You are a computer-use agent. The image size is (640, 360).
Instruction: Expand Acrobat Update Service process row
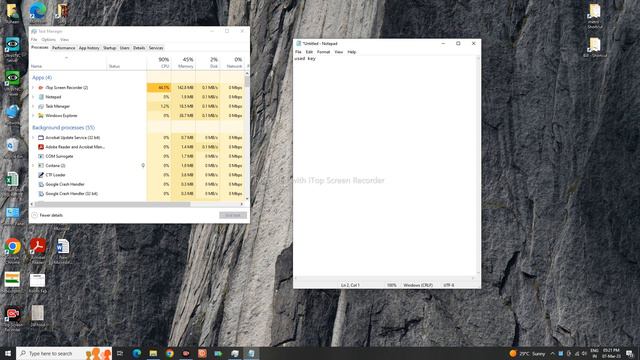[33, 138]
